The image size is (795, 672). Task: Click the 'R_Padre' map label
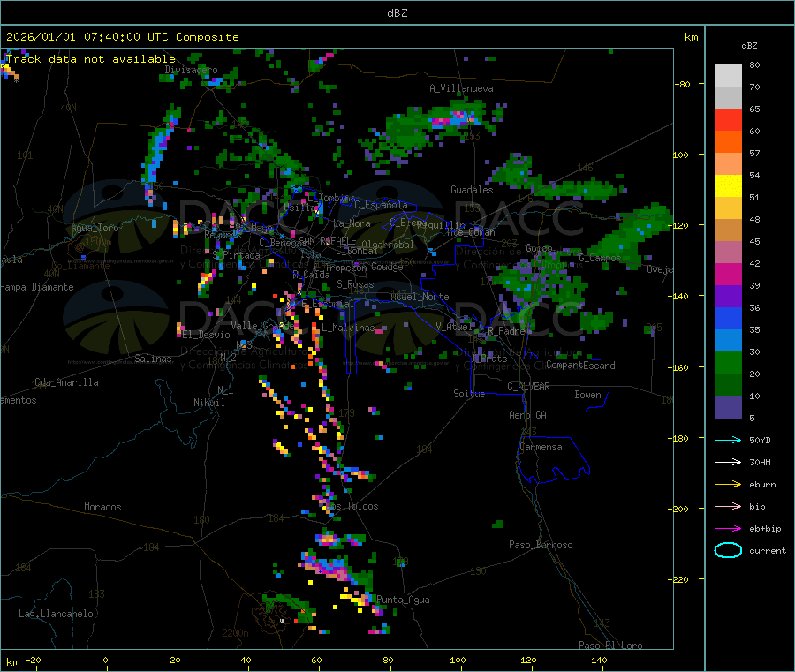coord(506,331)
